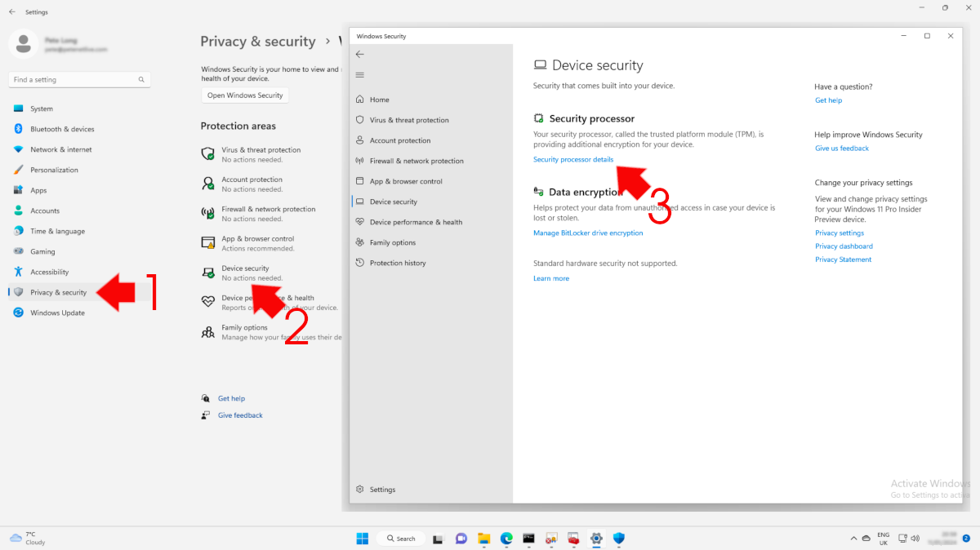Click Get help link in Windows Security

pos(828,100)
